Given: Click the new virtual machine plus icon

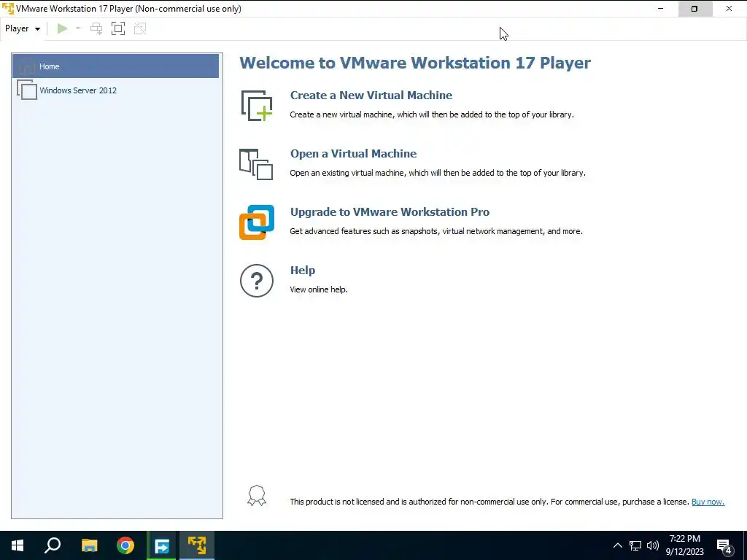Looking at the screenshot, I should (257, 105).
